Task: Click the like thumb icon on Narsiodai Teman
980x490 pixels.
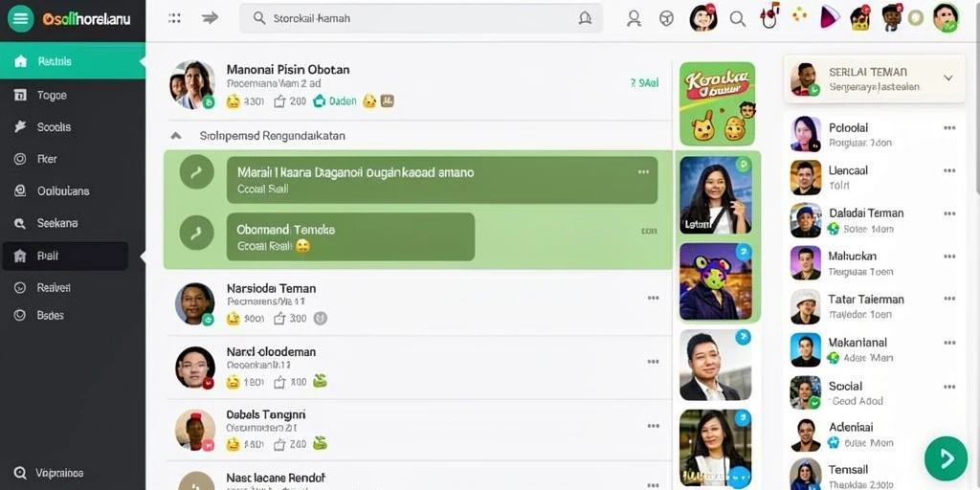Action: 280,319
